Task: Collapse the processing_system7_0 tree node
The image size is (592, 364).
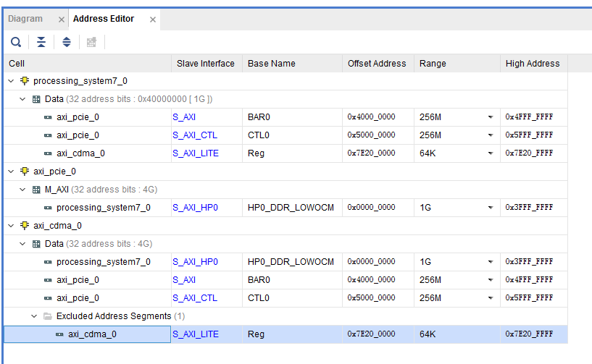Action: pos(11,81)
